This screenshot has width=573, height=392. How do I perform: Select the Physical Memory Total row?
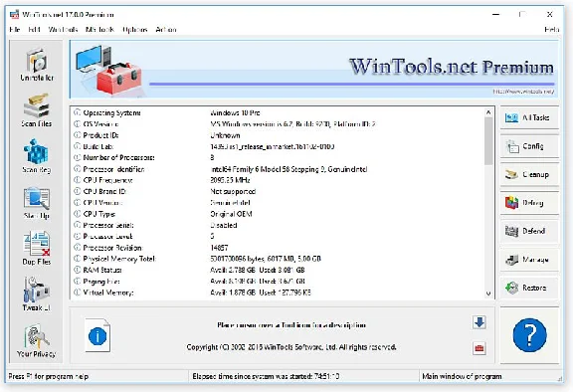pos(279,259)
